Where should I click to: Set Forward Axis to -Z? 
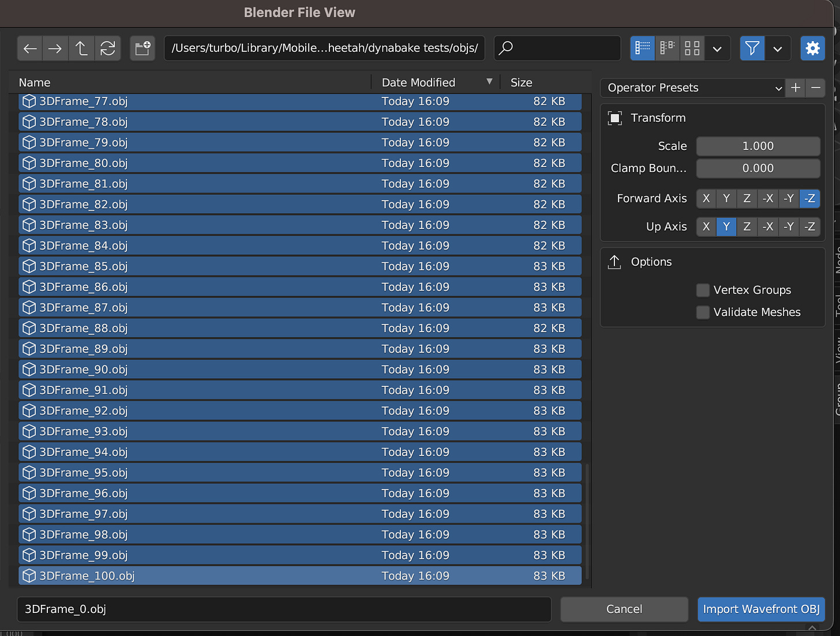(x=810, y=198)
